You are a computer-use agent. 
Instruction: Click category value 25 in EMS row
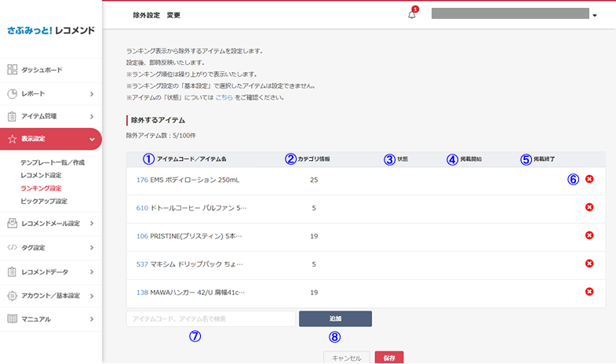tap(314, 180)
